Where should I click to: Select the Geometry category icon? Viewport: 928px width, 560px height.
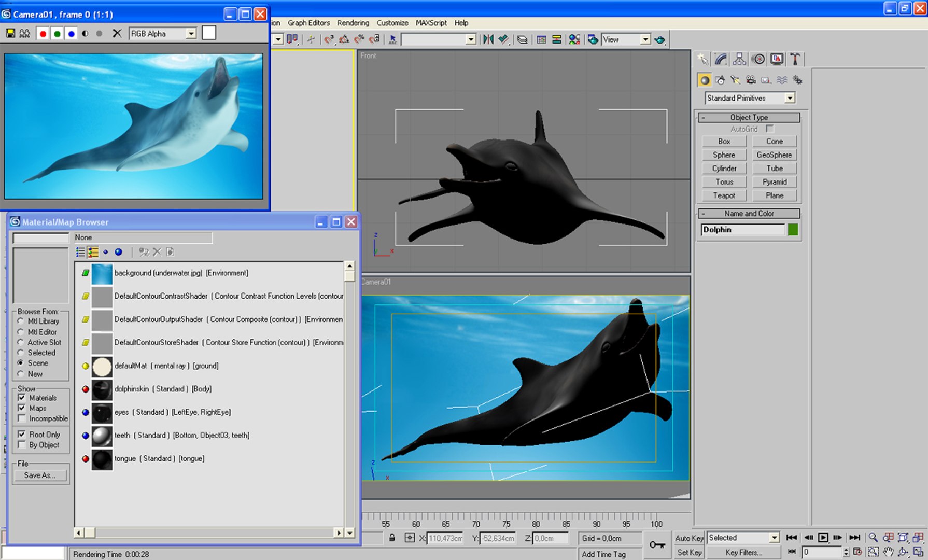704,80
